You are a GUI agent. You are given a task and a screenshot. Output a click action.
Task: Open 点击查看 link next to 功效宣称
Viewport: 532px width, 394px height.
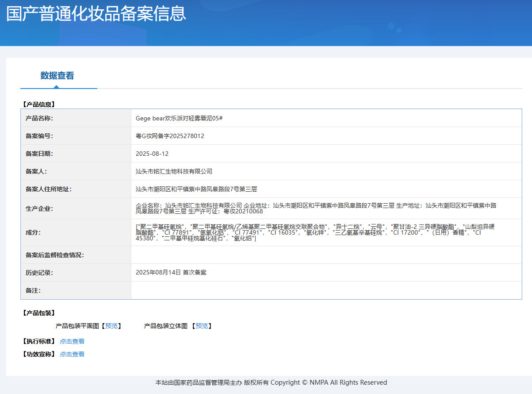pyautogui.click(x=72, y=354)
